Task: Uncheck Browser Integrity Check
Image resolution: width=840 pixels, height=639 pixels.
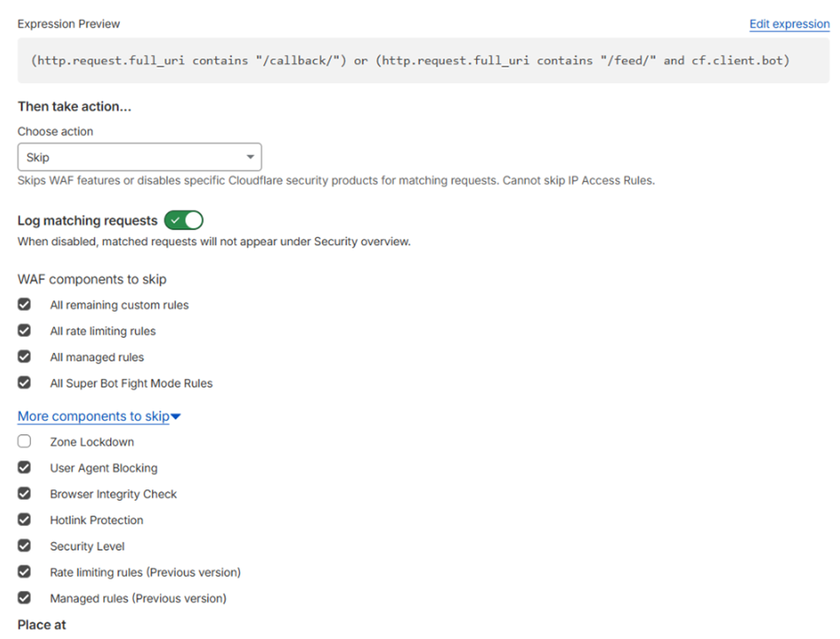Action: click(x=24, y=494)
